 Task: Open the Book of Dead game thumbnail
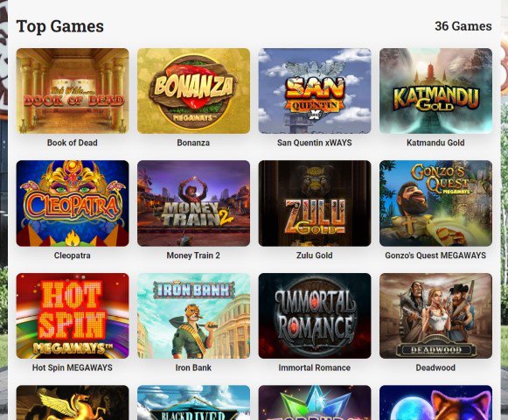click(x=73, y=91)
